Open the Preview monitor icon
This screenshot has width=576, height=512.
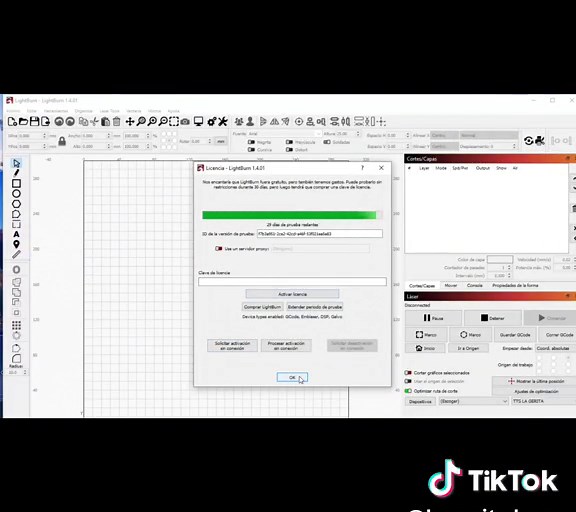(198, 122)
